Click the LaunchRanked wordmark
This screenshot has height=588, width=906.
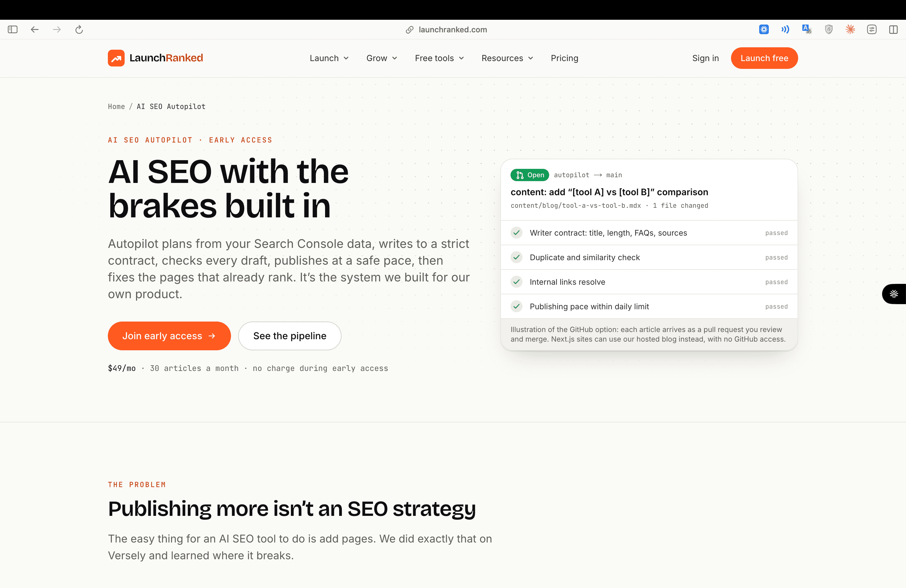click(x=166, y=58)
